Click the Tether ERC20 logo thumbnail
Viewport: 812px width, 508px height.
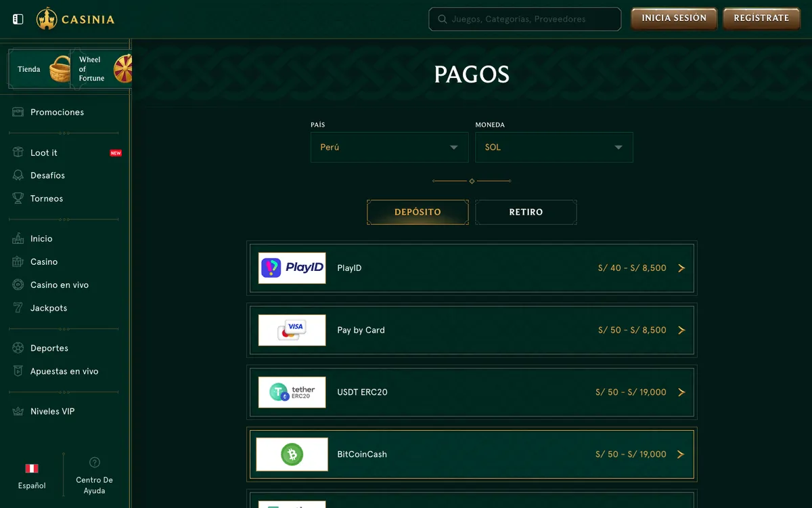[292, 392]
